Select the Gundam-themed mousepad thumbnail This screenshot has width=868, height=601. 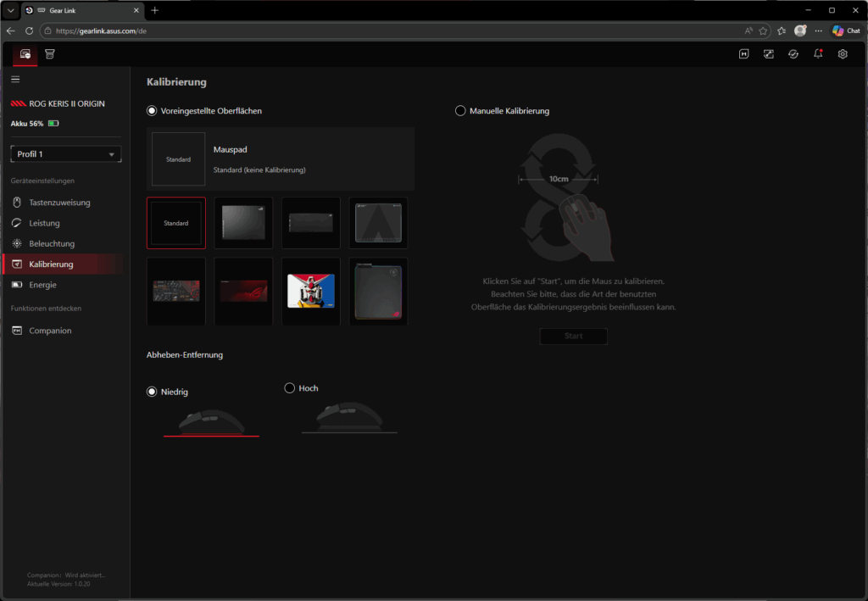point(311,291)
